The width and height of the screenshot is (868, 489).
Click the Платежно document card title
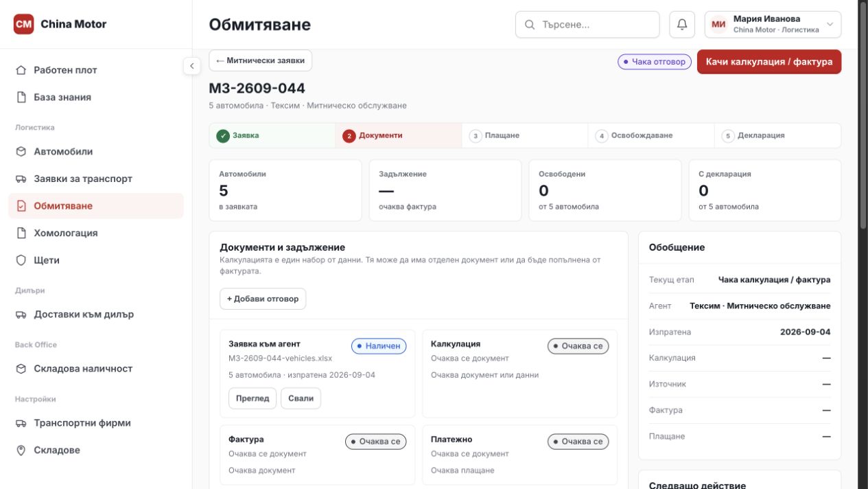tap(451, 440)
